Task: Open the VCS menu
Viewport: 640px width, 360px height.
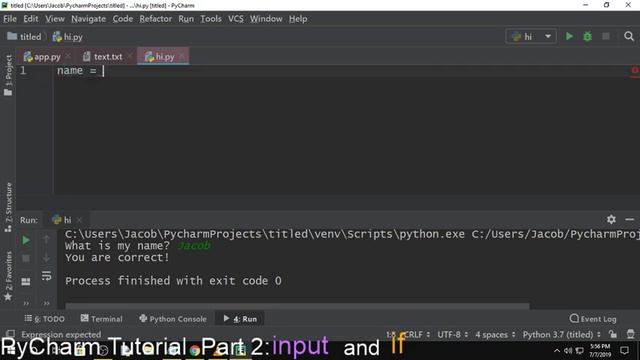Action: coord(236,19)
